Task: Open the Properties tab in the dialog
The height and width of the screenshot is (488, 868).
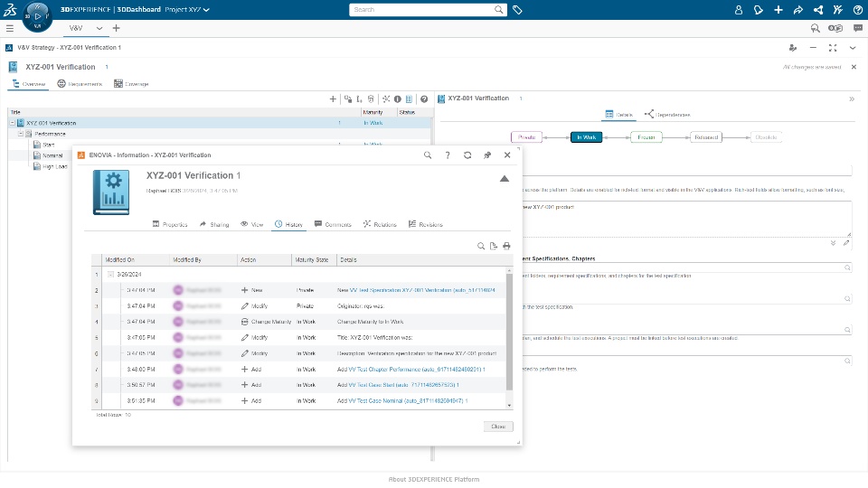Action: 170,224
